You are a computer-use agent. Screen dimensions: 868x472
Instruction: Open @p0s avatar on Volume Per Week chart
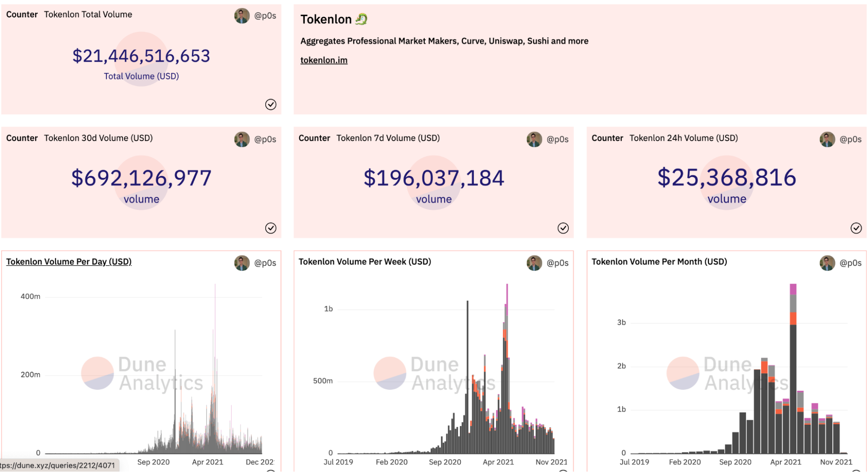tap(535, 263)
